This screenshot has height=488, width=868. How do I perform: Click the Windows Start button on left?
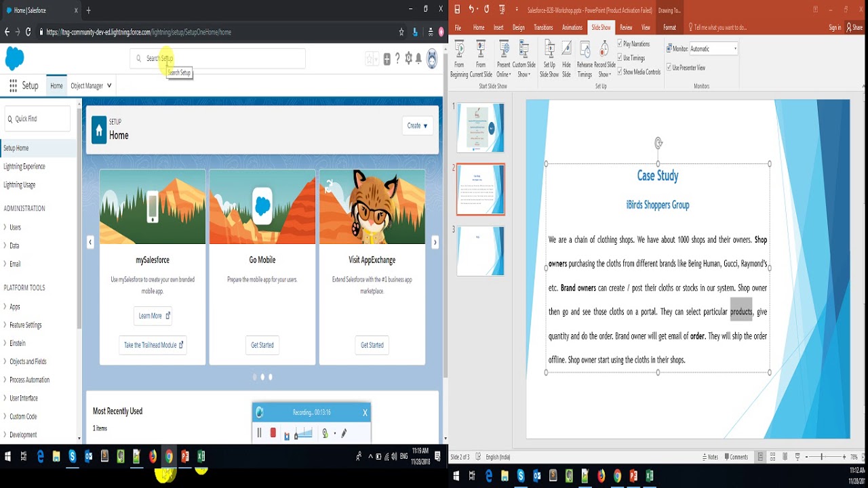(x=8, y=457)
